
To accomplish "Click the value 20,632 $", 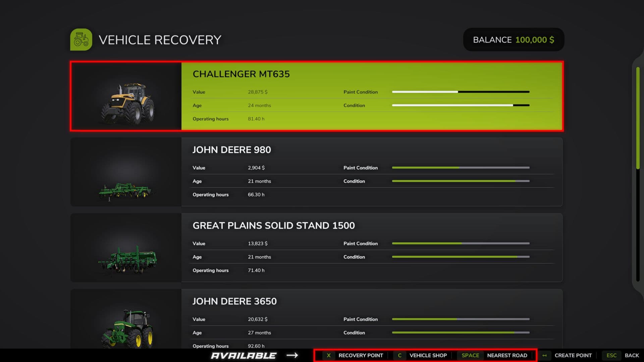I will [x=258, y=319].
